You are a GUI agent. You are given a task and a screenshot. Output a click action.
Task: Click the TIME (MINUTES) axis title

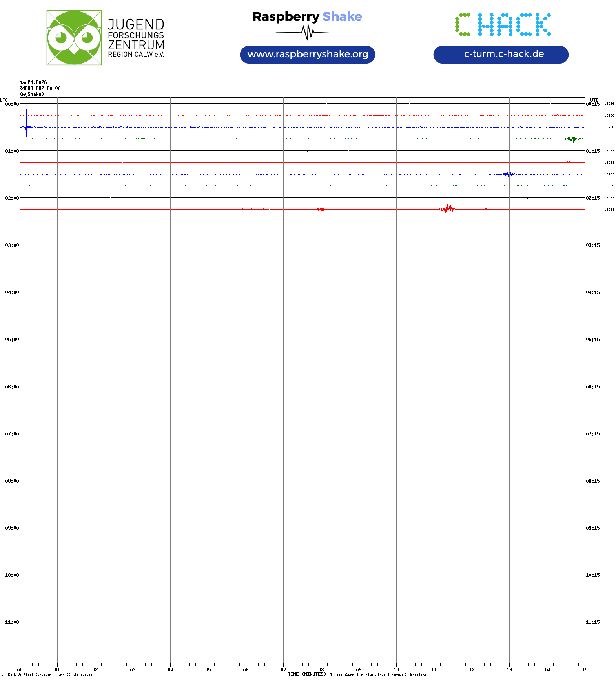[306, 674]
